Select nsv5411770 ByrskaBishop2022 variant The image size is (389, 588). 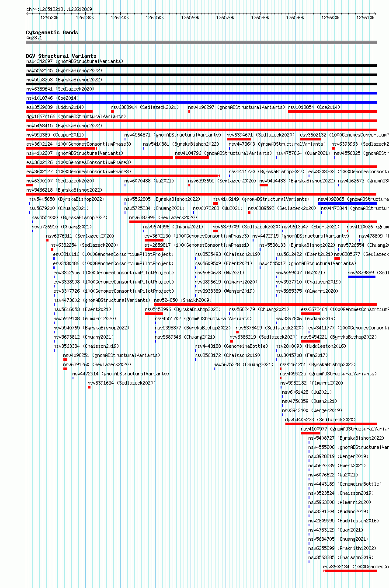pos(267,171)
